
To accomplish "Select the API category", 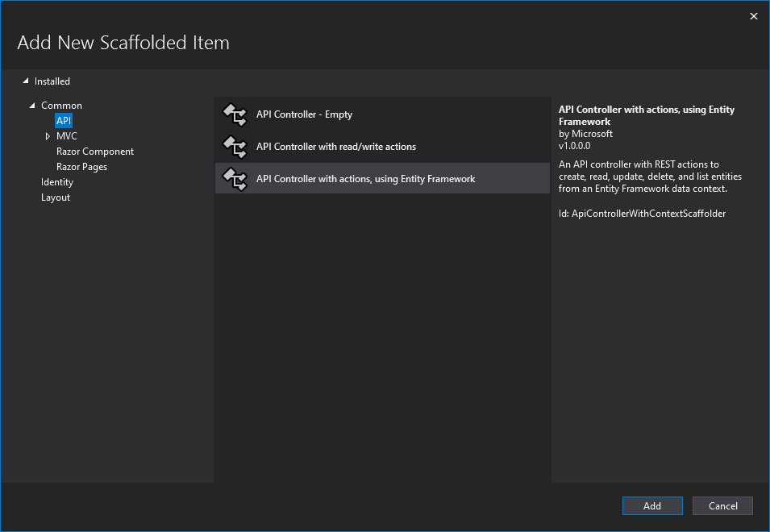I will click(x=64, y=121).
